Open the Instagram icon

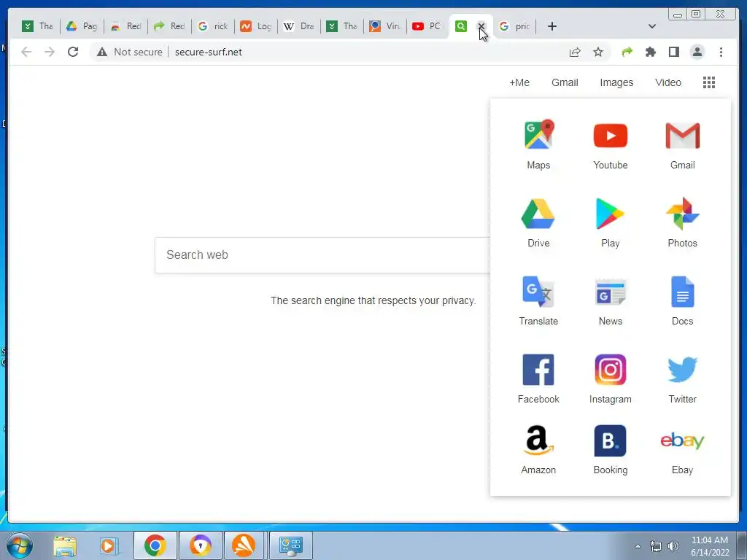pyautogui.click(x=611, y=370)
